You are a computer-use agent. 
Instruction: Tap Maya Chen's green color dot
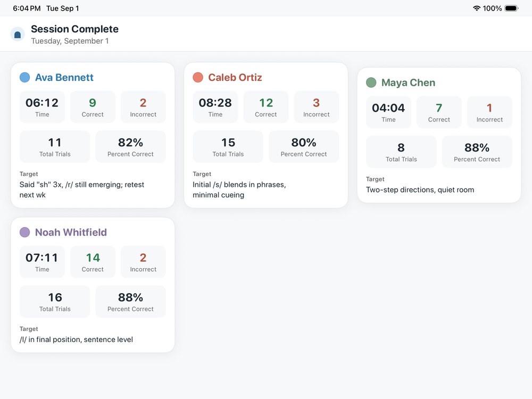click(371, 82)
